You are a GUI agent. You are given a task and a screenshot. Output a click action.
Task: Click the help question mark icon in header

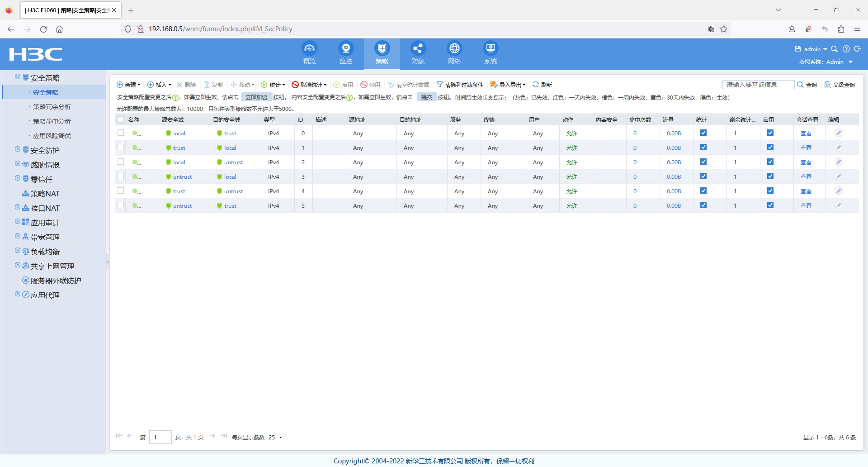pos(846,49)
